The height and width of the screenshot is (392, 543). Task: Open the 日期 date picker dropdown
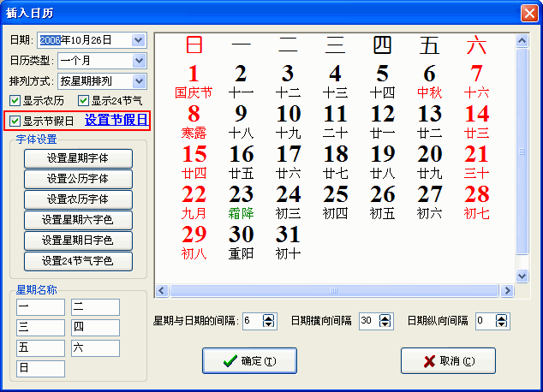click(x=139, y=40)
